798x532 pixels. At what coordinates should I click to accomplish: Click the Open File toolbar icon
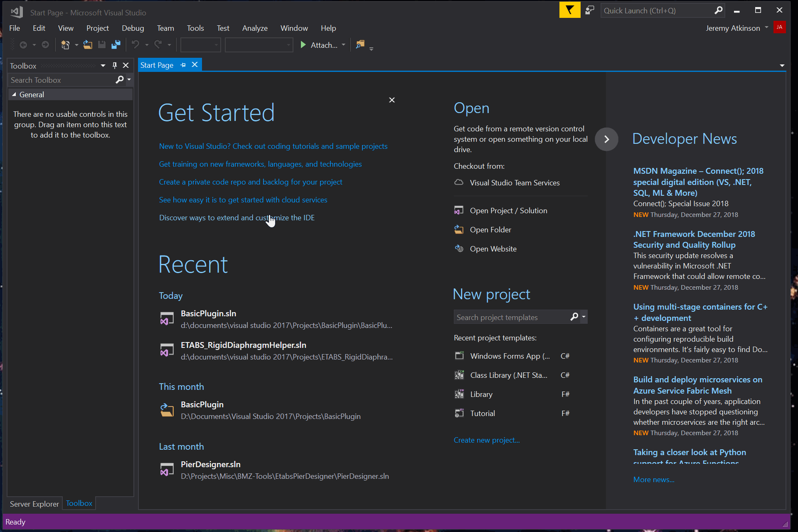(x=88, y=45)
